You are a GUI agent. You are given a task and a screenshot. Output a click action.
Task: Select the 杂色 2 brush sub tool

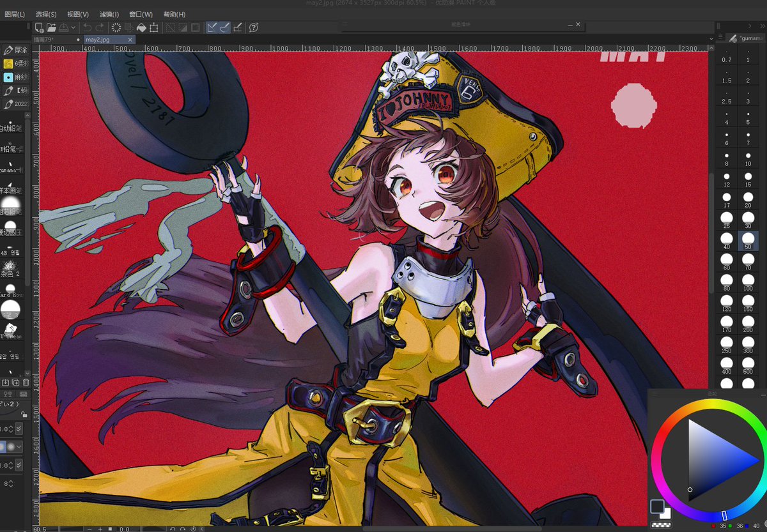pyautogui.click(x=12, y=268)
